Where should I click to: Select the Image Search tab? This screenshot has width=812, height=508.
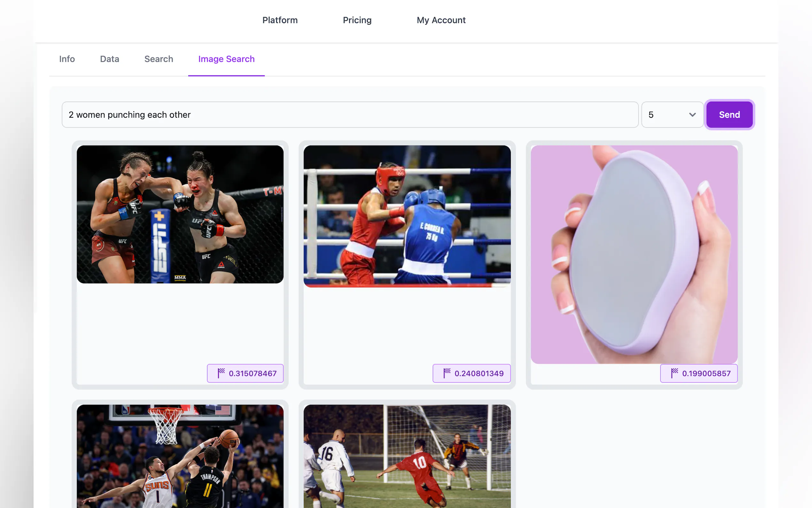[x=226, y=59]
